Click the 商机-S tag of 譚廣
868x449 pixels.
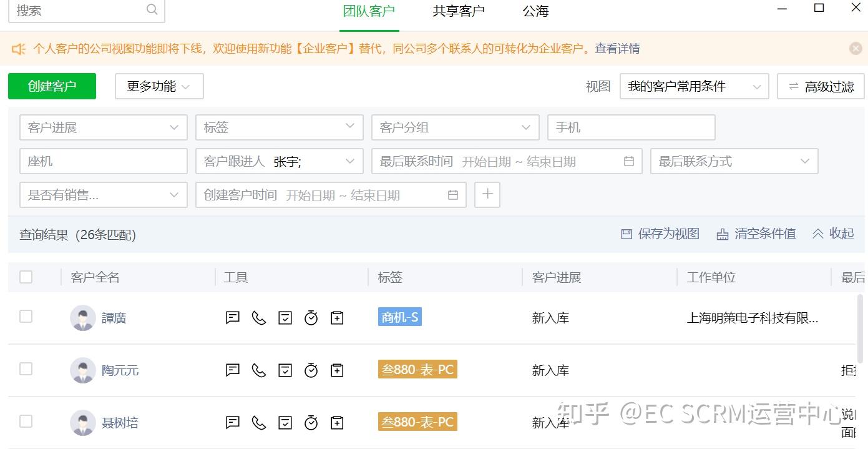click(399, 317)
